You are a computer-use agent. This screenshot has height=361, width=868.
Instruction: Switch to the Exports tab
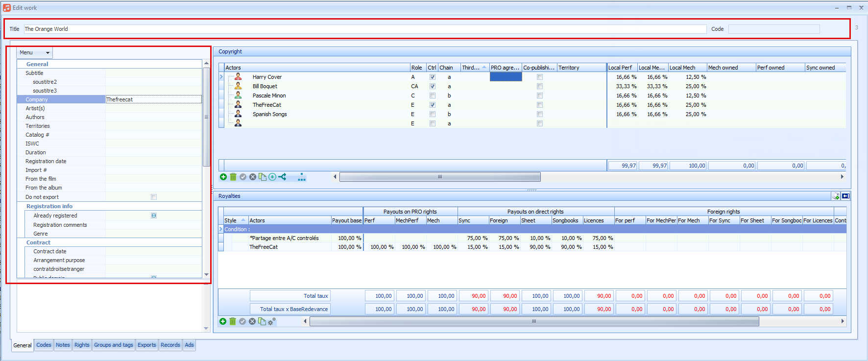click(x=147, y=345)
